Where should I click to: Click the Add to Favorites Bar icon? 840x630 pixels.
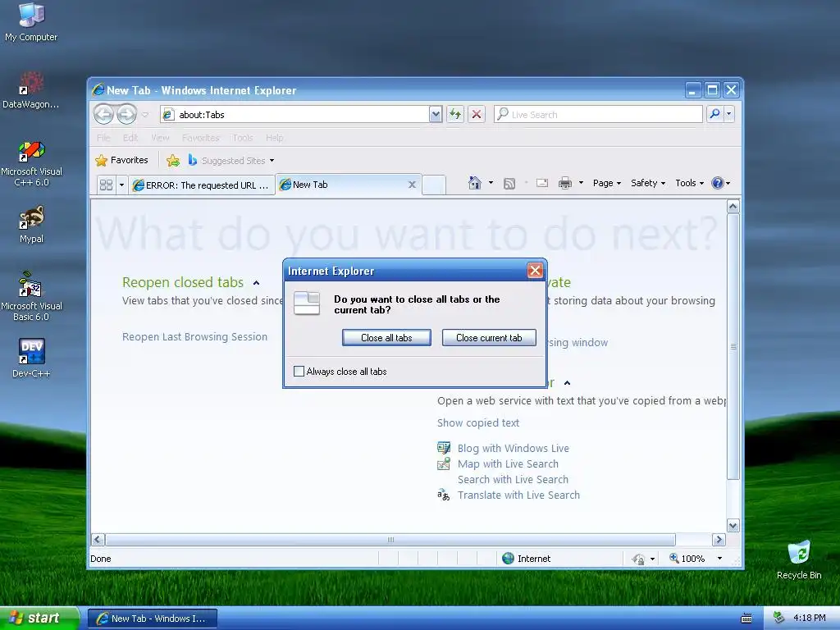173,160
